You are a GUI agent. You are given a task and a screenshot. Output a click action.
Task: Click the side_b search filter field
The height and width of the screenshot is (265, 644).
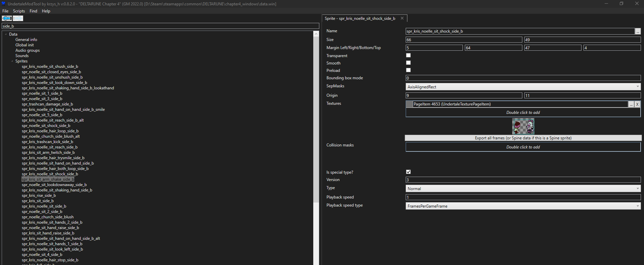160,26
